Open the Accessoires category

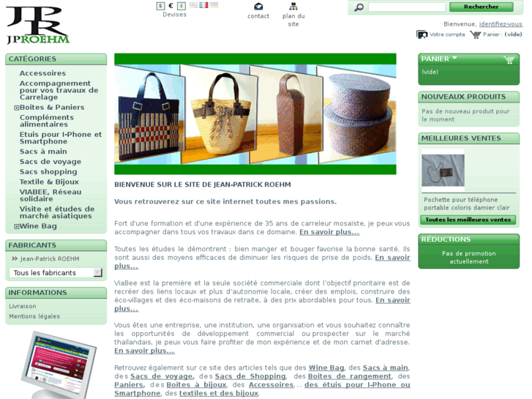[42, 73]
